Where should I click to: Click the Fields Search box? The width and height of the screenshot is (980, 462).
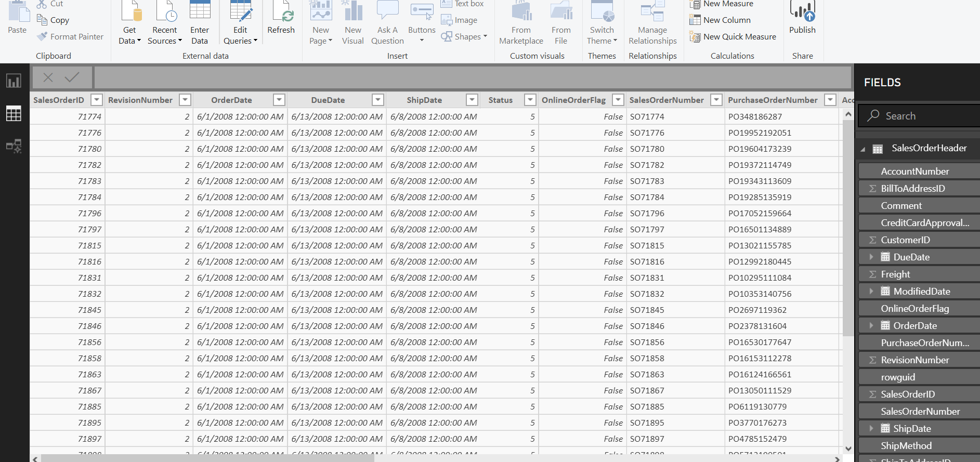coord(919,116)
